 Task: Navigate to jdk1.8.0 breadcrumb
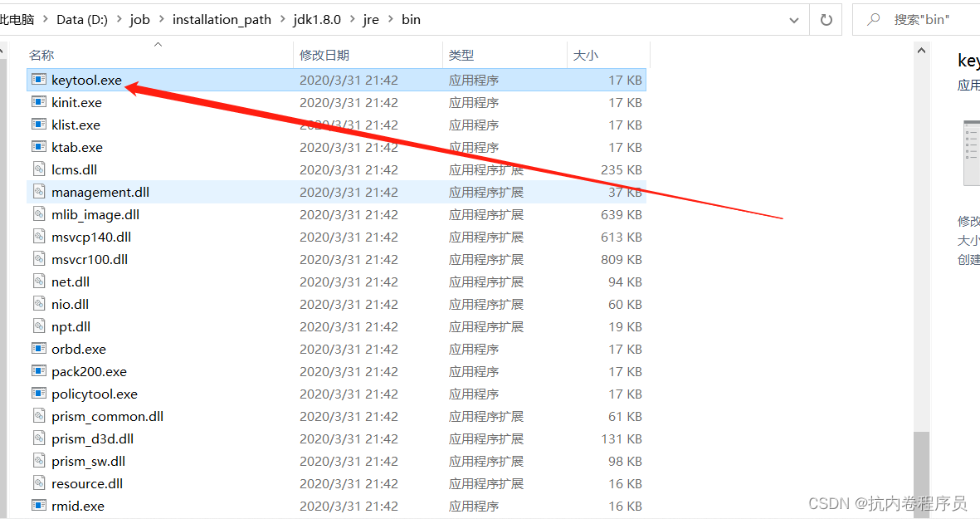pos(318,20)
